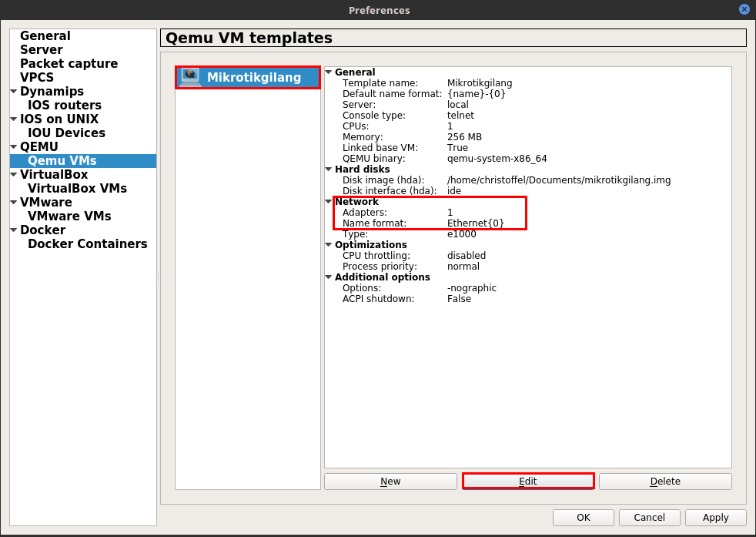Collapse the IOS on UNIX section
Viewport: 756px width, 537px height.
pyautogui.click(x=14, y=119)
